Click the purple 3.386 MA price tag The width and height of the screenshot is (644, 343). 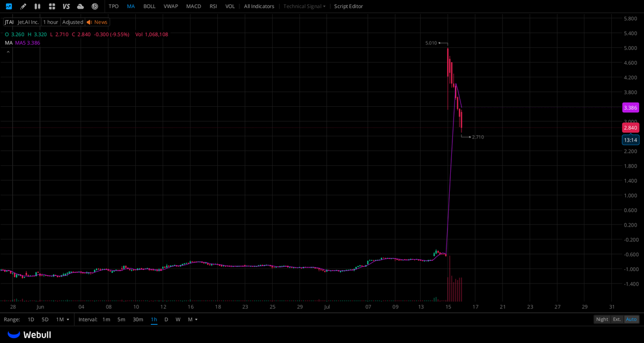click(631, 107)
